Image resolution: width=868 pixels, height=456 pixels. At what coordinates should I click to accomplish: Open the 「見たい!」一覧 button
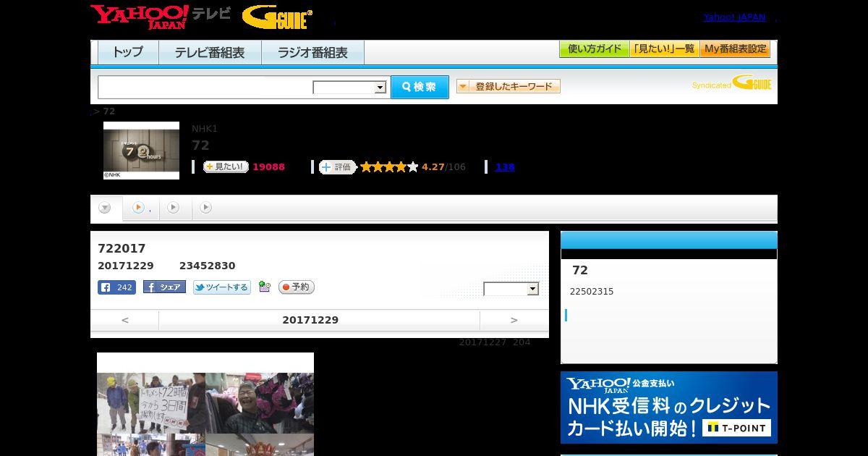664,49
